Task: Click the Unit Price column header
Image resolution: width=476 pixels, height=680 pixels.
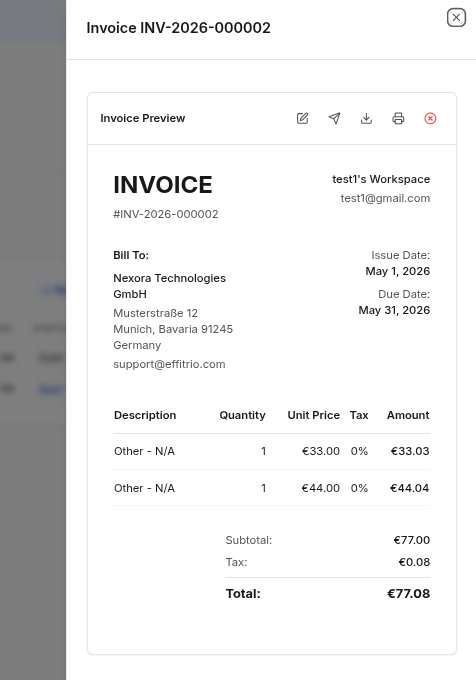Action: tap(313, 415)
